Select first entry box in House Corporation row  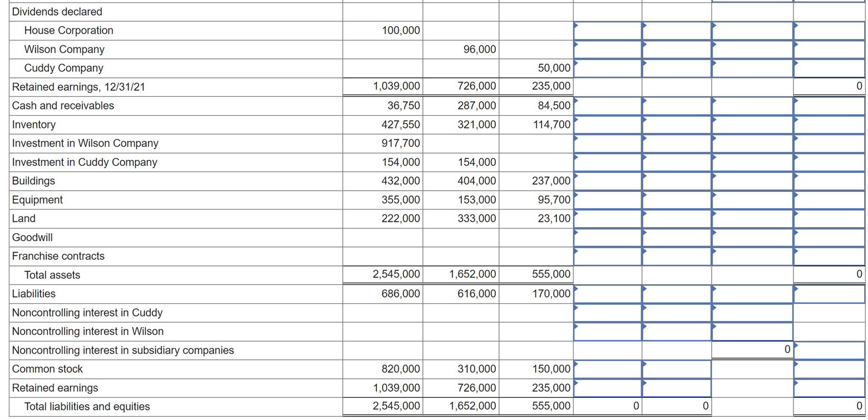tap(608, 31)
